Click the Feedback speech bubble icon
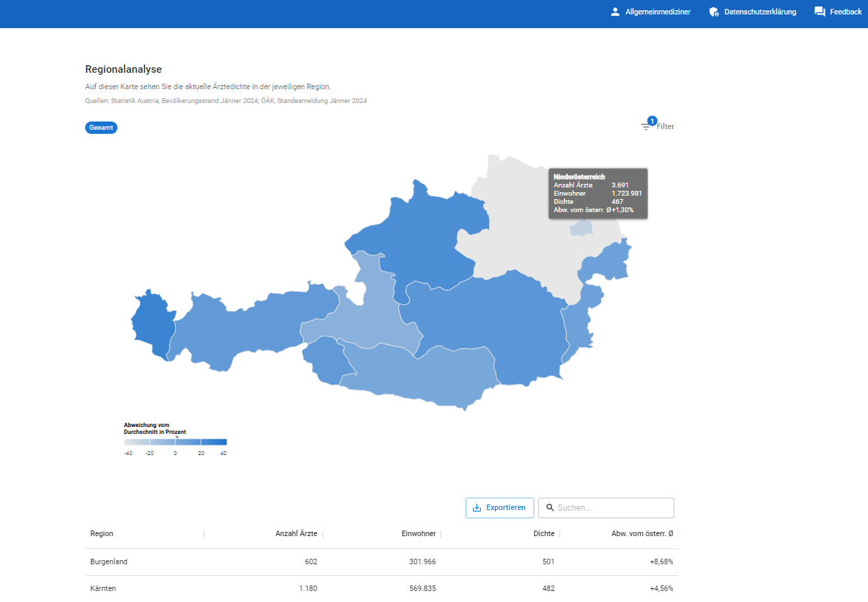The width and height of the screenshot is (868, 602). pyautogui.click(x=819, y=12)
